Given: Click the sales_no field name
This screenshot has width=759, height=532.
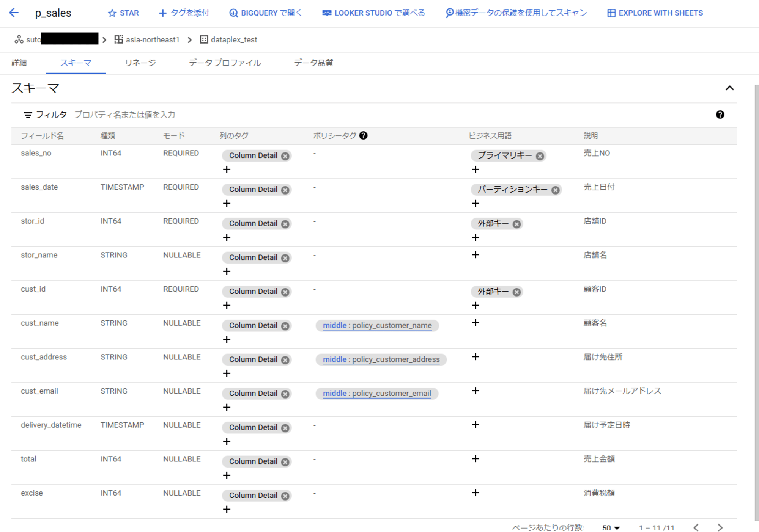Looking at the screenshot, I should pos(36,153).
